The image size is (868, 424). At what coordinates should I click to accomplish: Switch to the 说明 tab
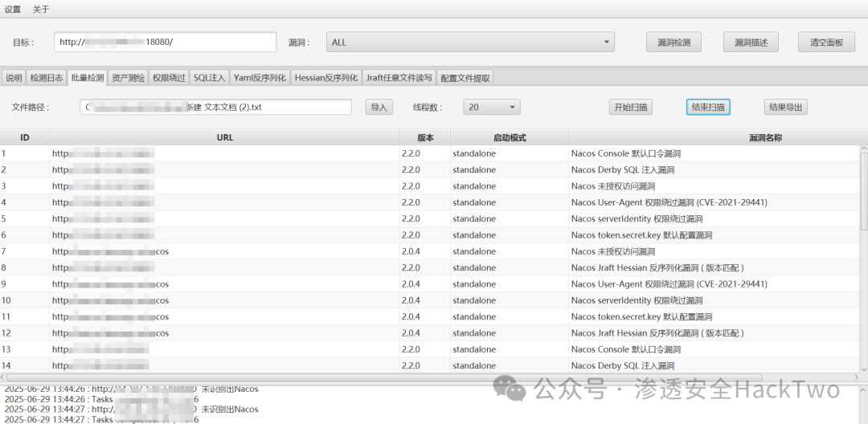14,78
